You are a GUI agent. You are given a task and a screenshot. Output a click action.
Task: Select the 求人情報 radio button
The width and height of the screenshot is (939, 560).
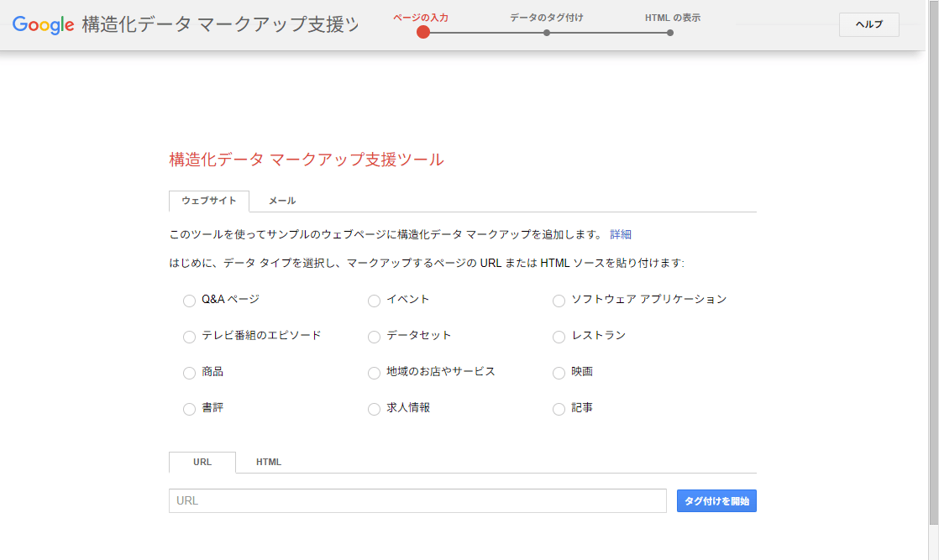coord(374,409)
